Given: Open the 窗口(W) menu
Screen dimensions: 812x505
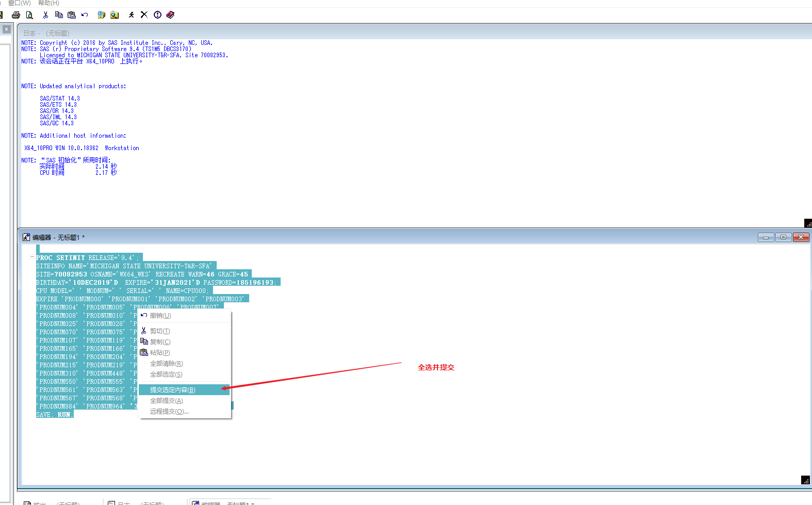Looking at the screenshot, I should 20,3.
